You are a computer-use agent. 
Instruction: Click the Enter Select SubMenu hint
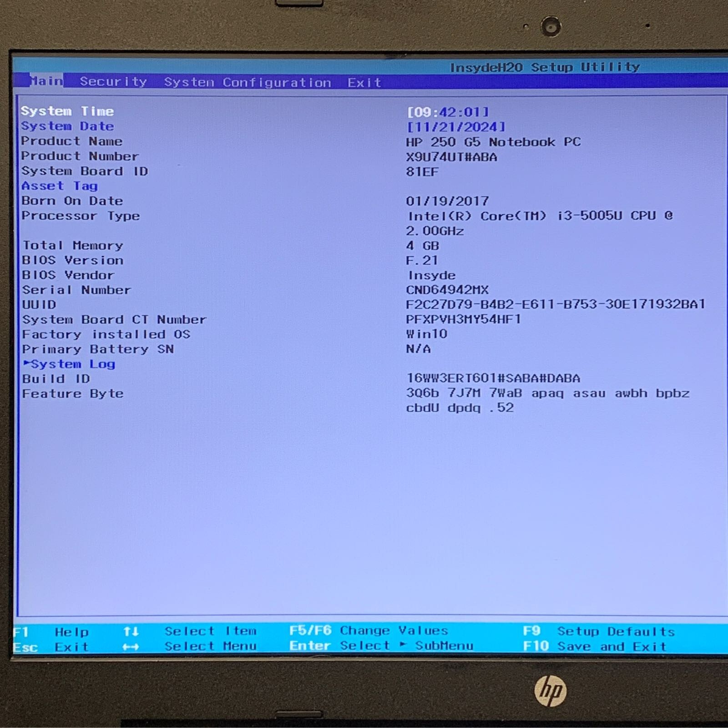381,646
